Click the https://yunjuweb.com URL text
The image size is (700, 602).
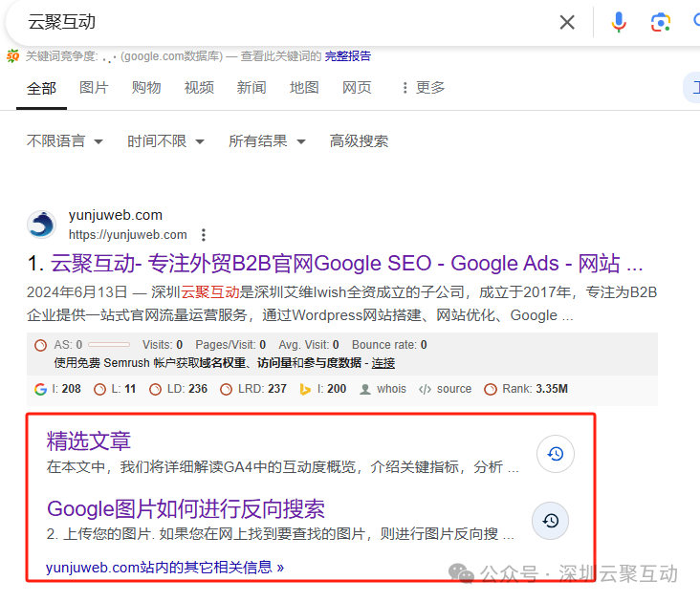click(128, 234)
